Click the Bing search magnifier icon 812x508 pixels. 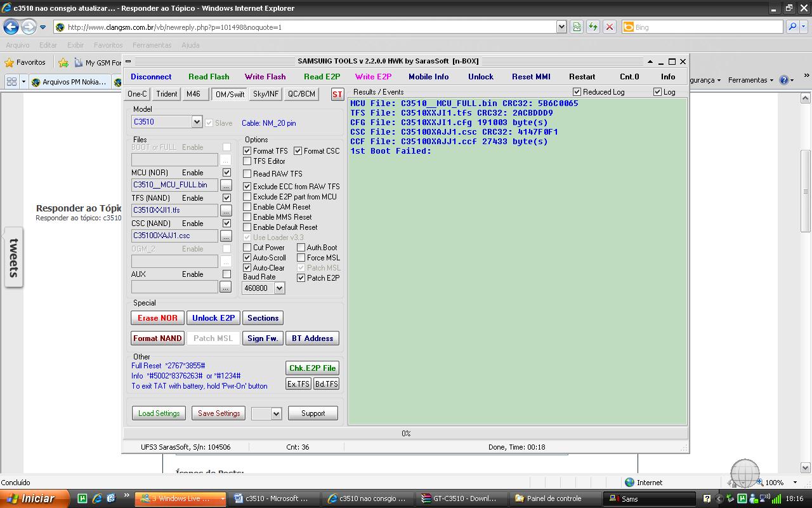(792, 27)
